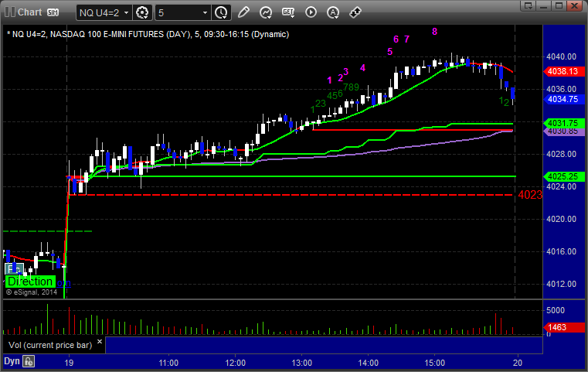588x372 pixels.
Task: Click the green Direction label
Action: pyautogui.click(x=30, y=282)
